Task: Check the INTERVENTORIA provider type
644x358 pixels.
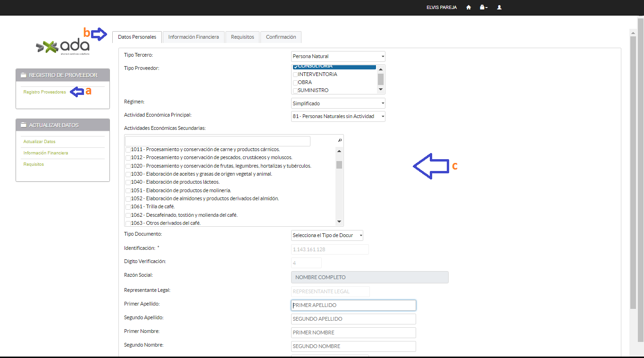Action: pyautogui.click(x=295, y=75)
